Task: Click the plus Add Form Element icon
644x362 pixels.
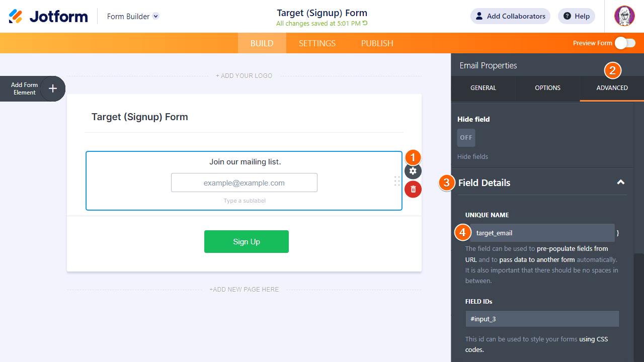Action: pos(53,89)
